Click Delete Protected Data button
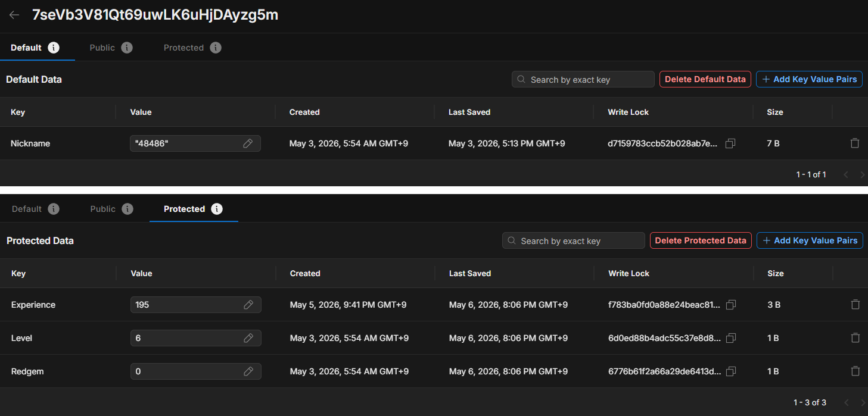The image size is (868, 416). 701,240
